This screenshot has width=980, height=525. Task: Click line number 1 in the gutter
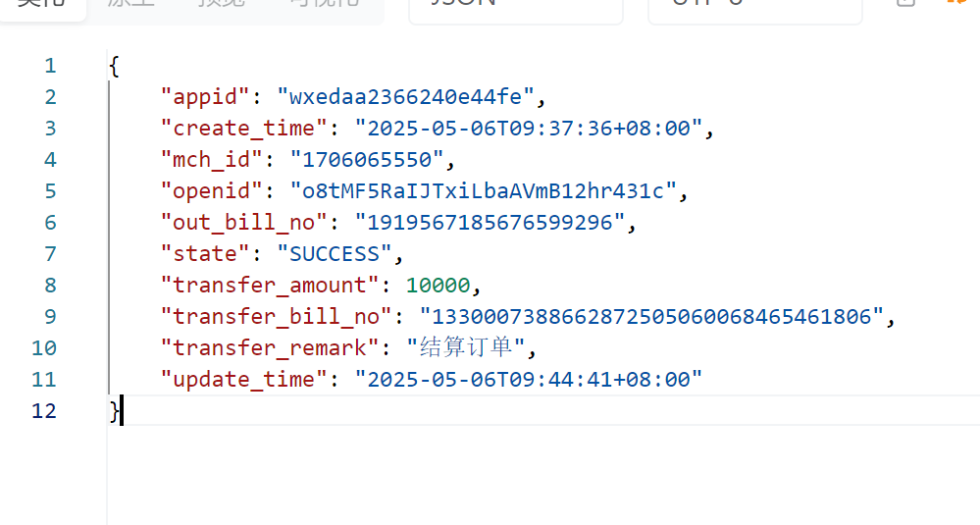coord(51,66)
